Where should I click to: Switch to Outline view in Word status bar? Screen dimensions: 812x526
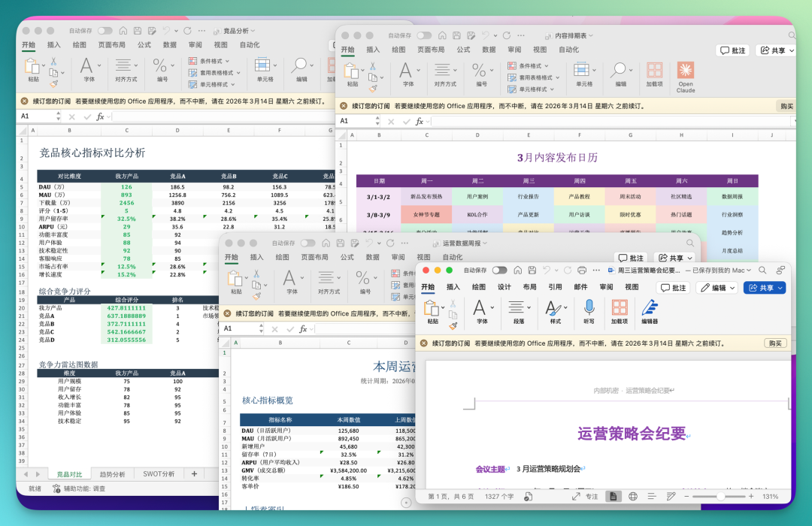click(x=652, y=496)
